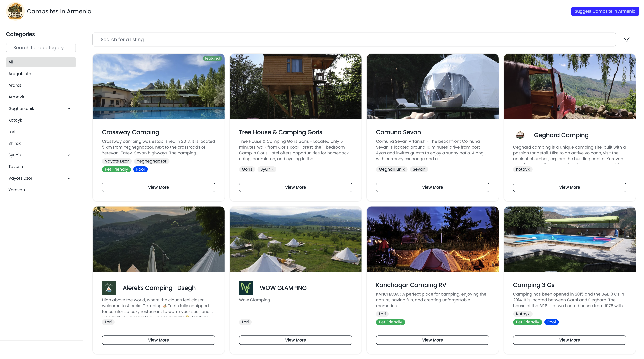The height and width of the screenshot is (359, 644).
Task: Open the Tree House & Camping Goris title
Action: click(280, 132)
